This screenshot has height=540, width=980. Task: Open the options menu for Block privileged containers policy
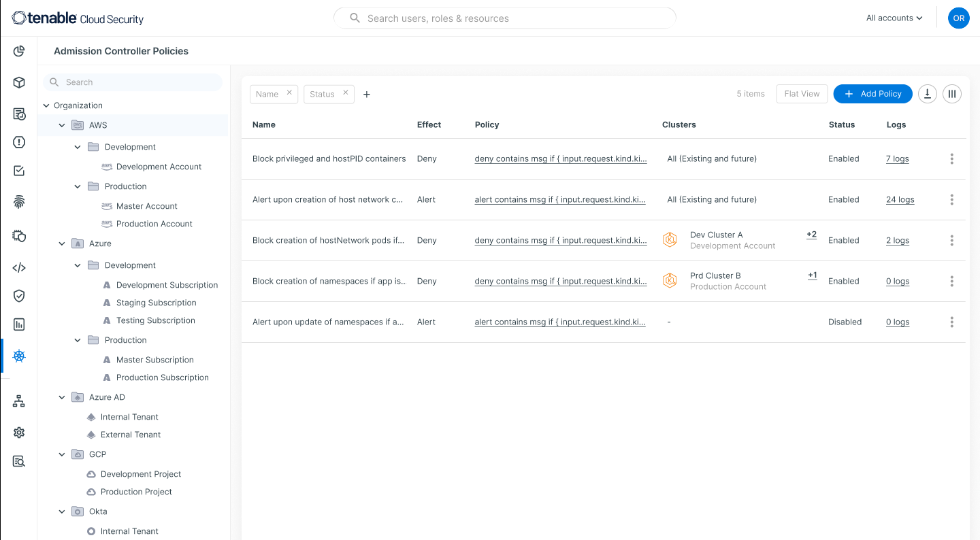click(951, 158)
